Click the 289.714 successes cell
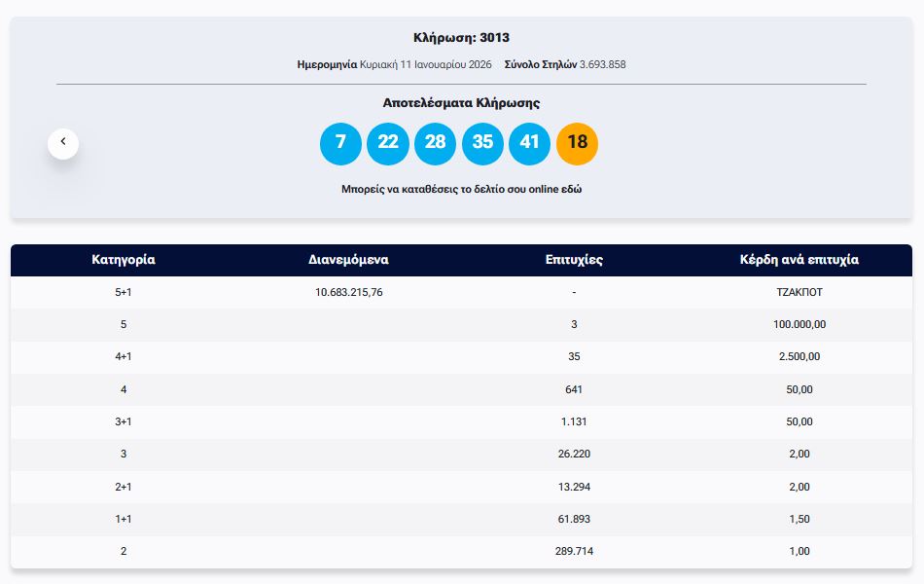This screenshot has height=584, width=924. [x=574, y=551]
